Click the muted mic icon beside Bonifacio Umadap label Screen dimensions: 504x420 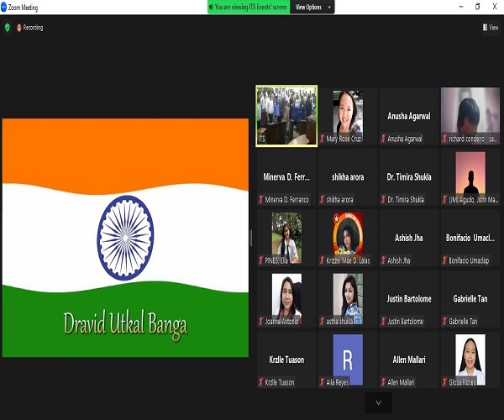coord(444,260)
